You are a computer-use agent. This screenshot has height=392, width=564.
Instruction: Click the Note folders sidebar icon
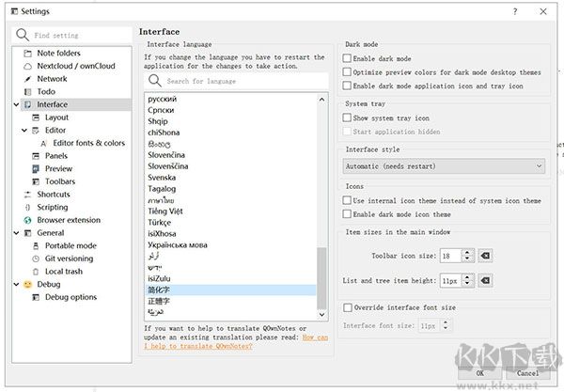[x=27, y=54]
